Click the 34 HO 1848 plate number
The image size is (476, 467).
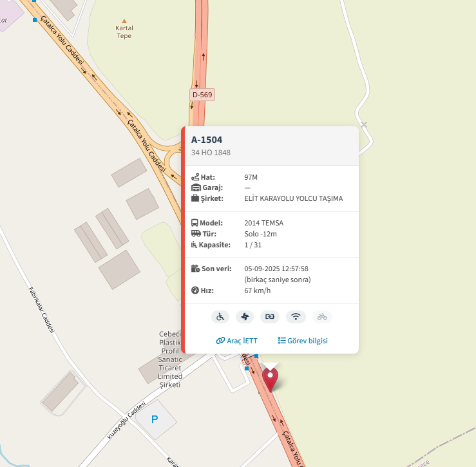[211, 153]
